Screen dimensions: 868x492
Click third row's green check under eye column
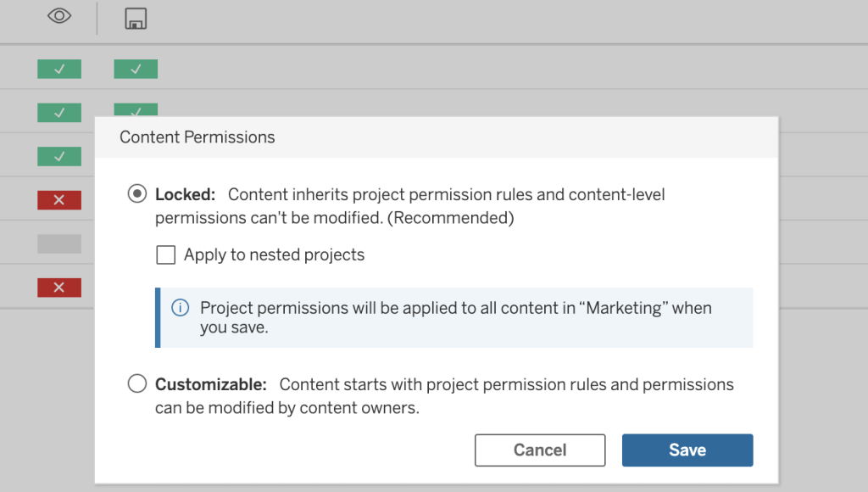click(x=59, y=156)
